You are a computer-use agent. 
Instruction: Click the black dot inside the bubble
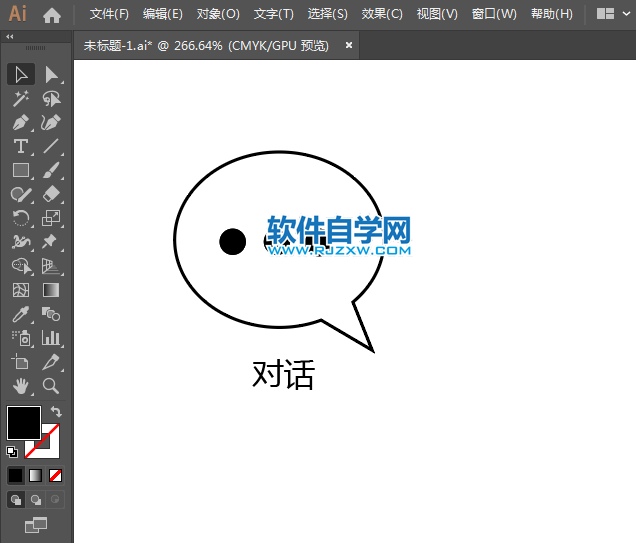coord(232,242)
